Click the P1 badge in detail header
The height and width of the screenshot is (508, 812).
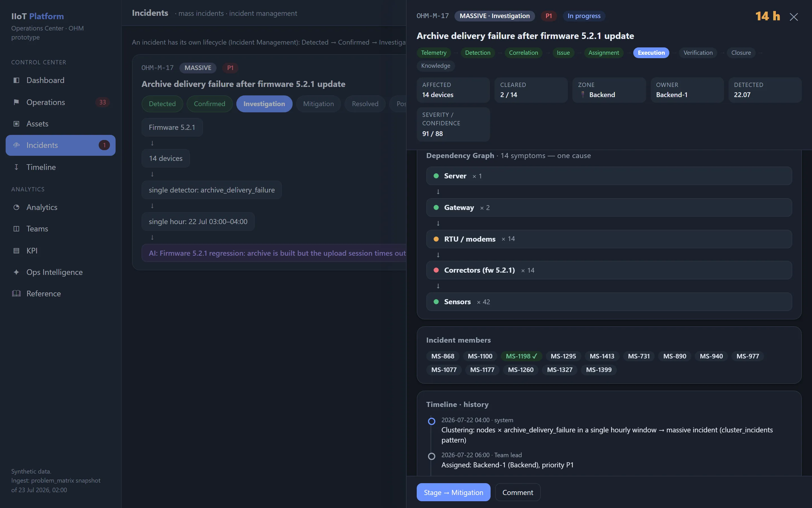[549, 16]
